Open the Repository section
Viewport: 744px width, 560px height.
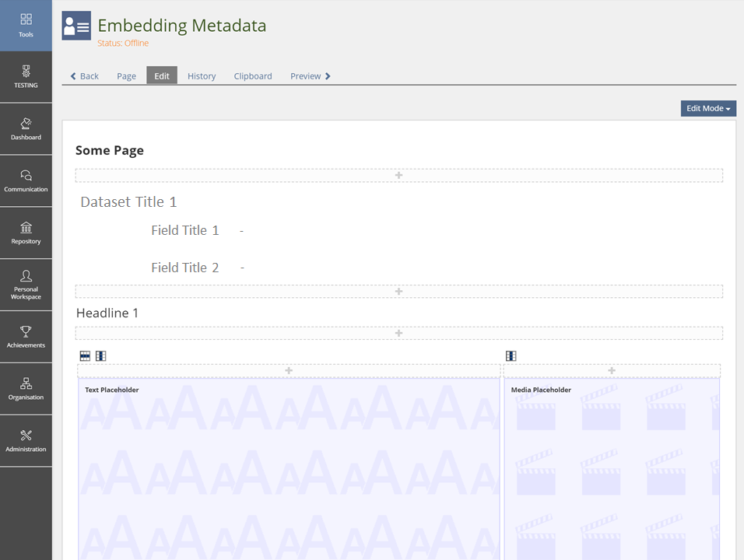coord(26,233)
